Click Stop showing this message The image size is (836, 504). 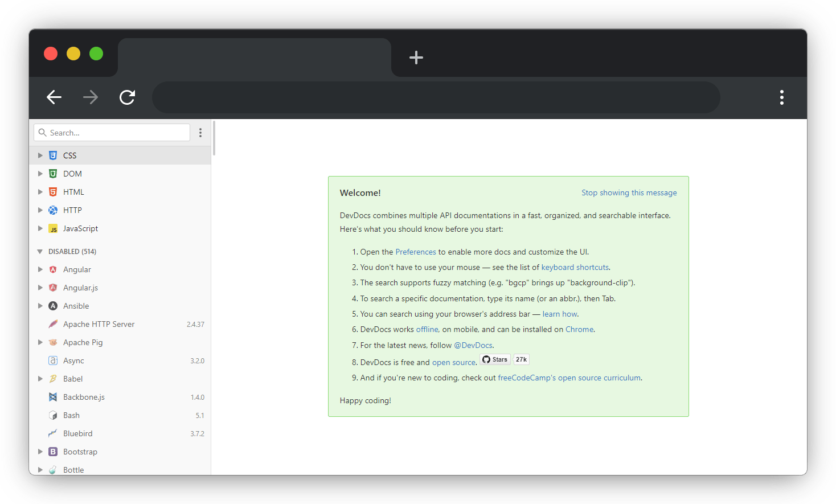629,192
